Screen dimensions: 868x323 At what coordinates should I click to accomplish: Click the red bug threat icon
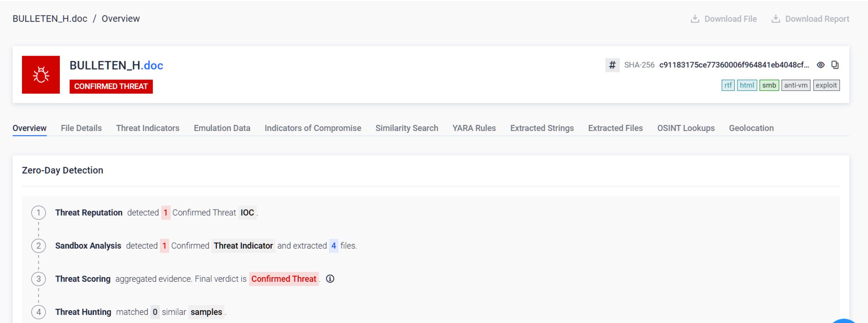[x=41, y=75]
